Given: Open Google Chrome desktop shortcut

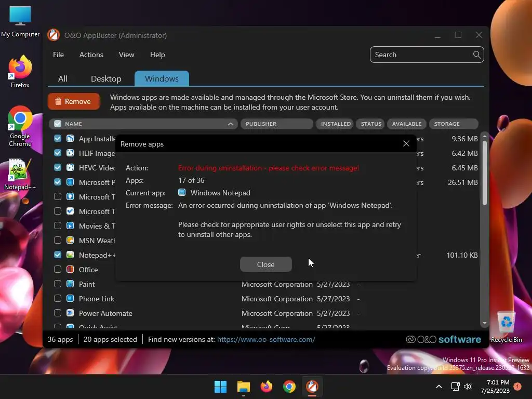Looking at the screenshot, I should click(20, 126).
